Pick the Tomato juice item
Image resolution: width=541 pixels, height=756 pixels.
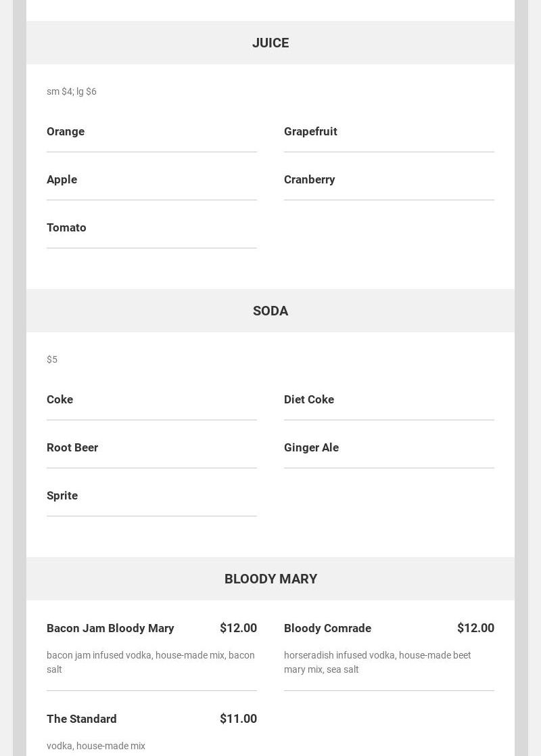tap(66, 227)
